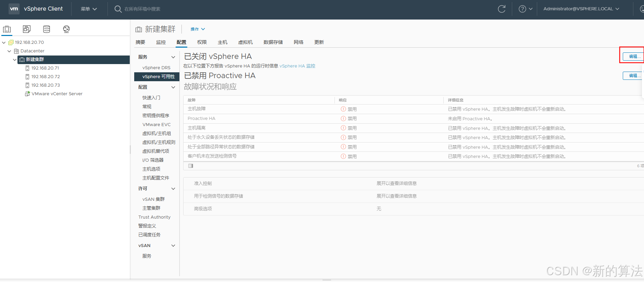Sort table by 故障 column header
The image size is (644, 282).
191,100
